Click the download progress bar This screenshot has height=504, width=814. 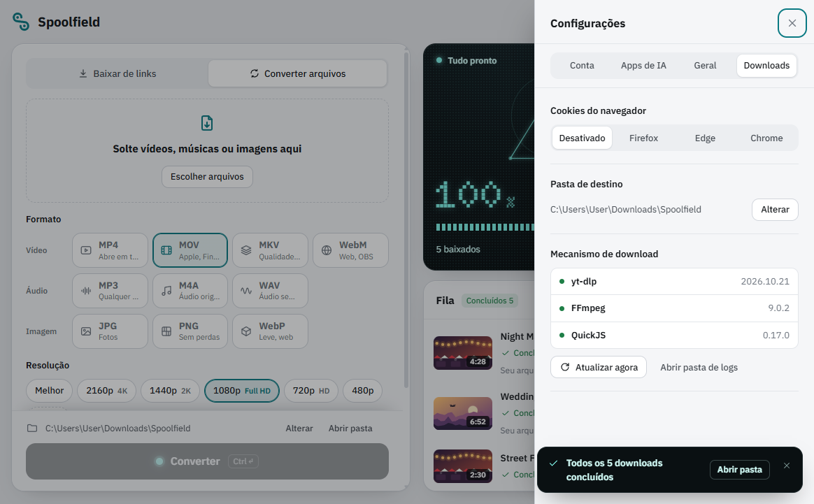[x=485, y=227]
